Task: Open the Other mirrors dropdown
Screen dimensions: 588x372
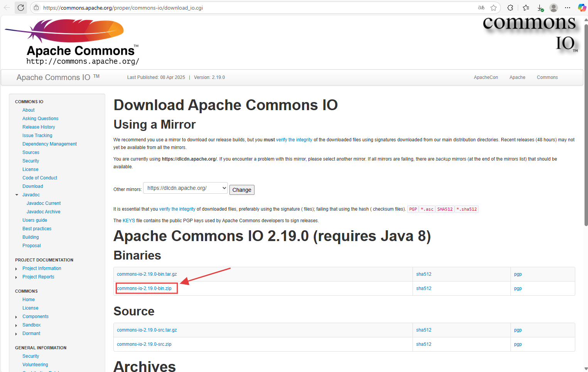Action: point(185,188)
